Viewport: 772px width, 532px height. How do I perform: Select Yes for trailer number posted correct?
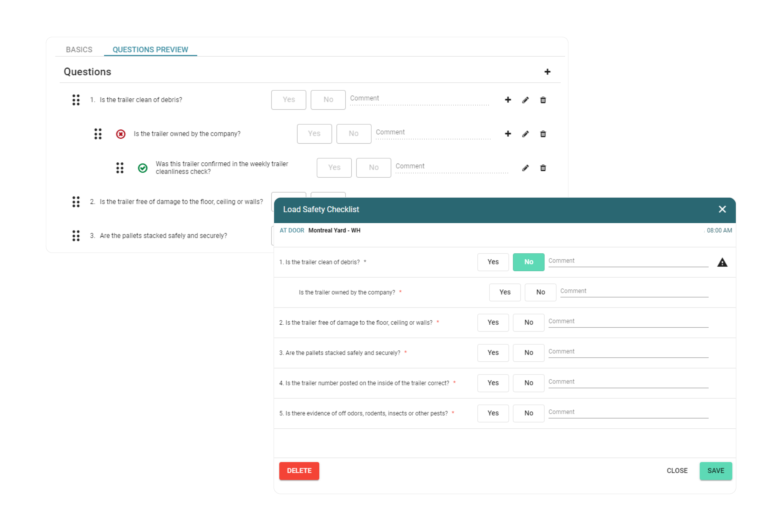click(x=493, y=383)
